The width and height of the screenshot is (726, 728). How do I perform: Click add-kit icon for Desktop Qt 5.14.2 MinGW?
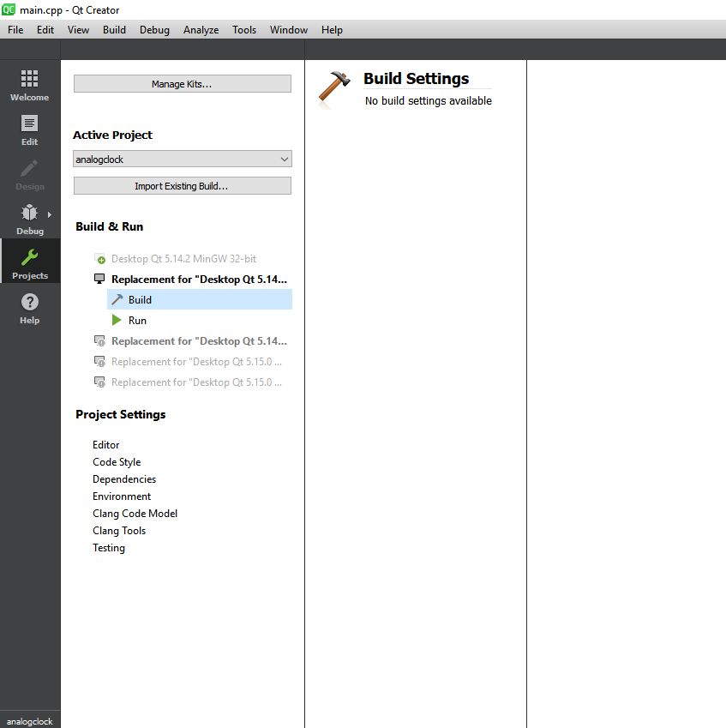tap(99, 259)
